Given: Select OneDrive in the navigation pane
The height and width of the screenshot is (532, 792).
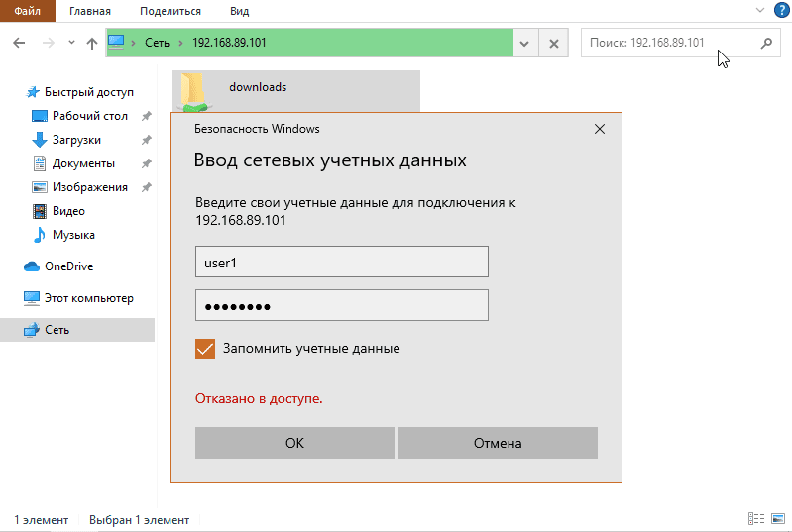Looking at the screenshot, I should coord(68,266).
